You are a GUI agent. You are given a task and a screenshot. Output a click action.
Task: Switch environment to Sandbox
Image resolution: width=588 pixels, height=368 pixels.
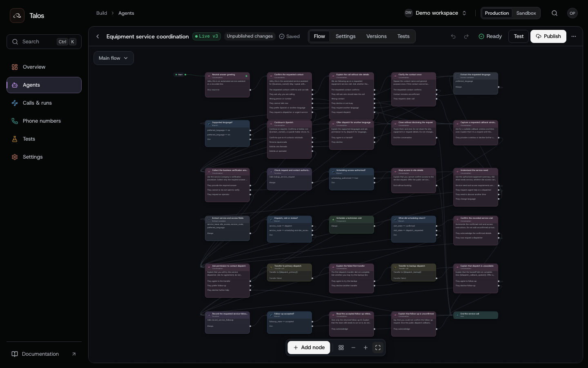[x=526, y=13]
